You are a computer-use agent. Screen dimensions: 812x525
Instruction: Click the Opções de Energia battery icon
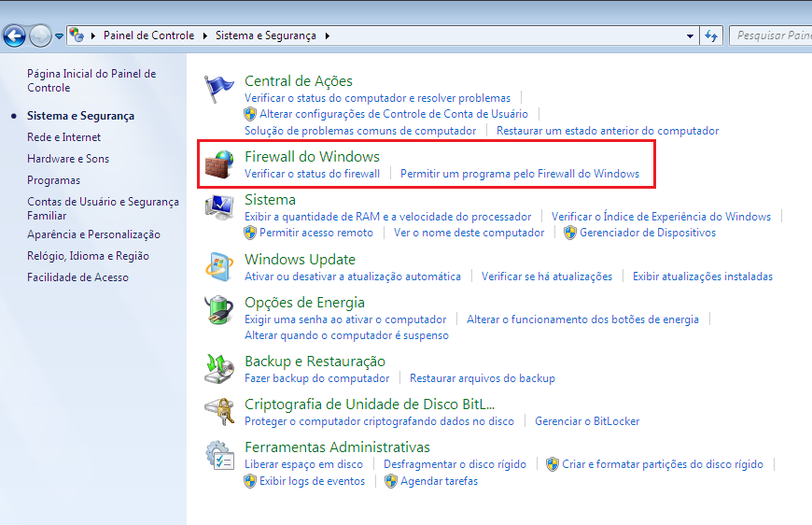[x=219, y=310]
